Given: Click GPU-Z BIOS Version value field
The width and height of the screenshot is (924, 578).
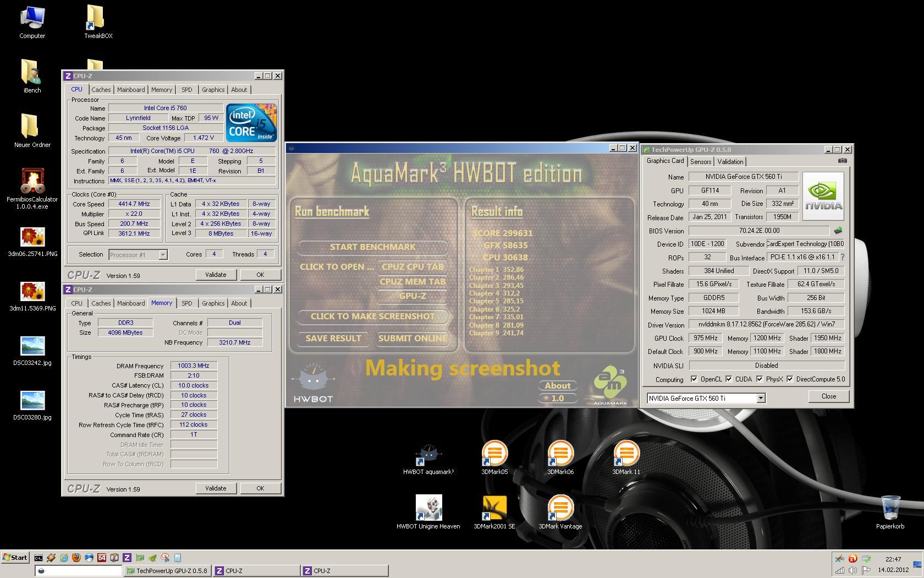Looking at the screenshot, I should pos(759,231).
